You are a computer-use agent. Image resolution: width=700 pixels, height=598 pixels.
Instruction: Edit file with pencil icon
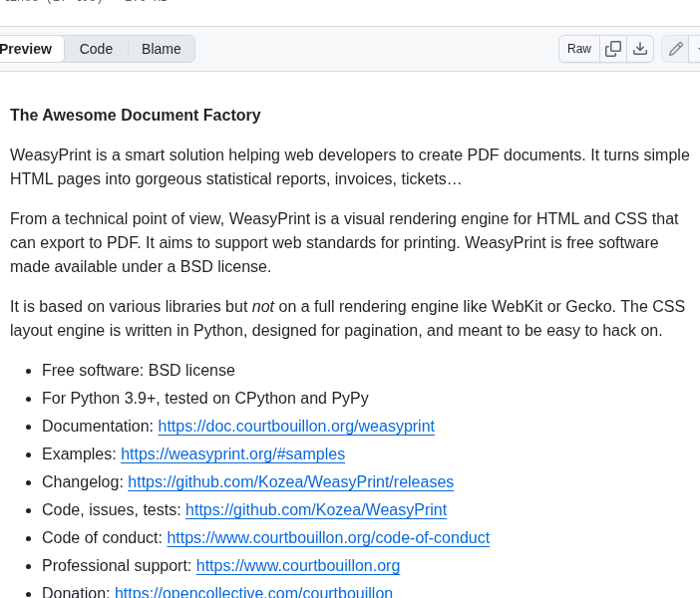(675, 49)
